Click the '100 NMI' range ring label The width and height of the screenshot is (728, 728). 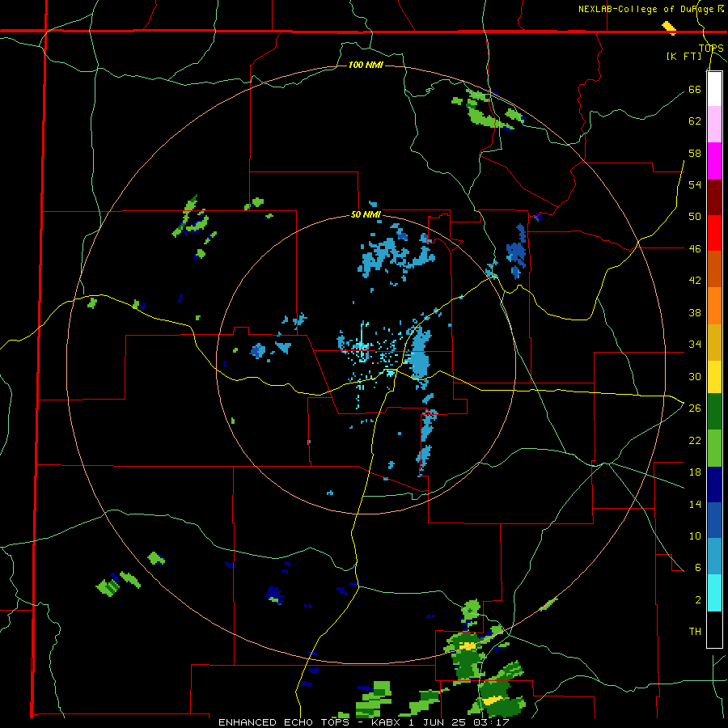[366, 65]
